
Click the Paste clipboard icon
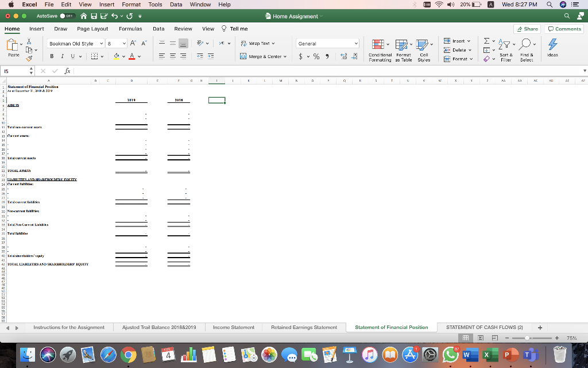(12, 45)
